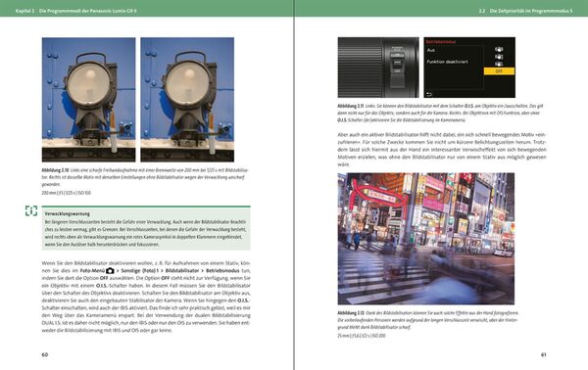
Task: Choose the yellow OFF option in camera menu
Action: [x=499, y=71]
